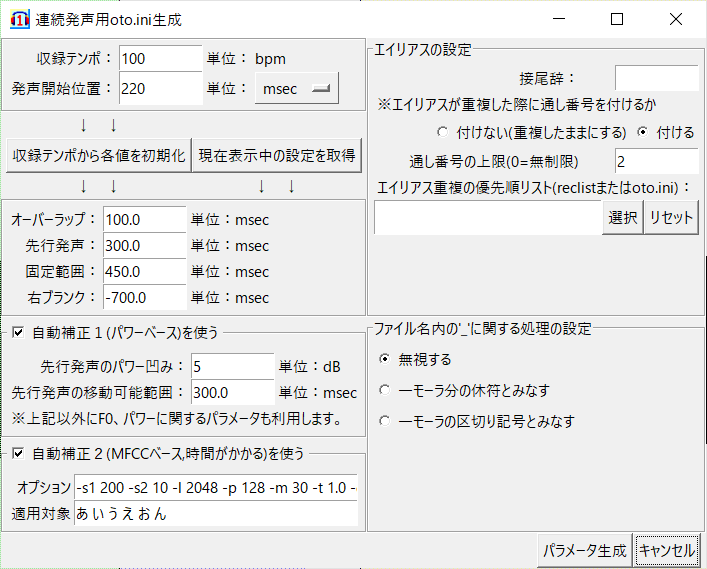Click the 接尾辞 input field
The width and height of the screenshot is (707, 569).
[x=657, y=78]
